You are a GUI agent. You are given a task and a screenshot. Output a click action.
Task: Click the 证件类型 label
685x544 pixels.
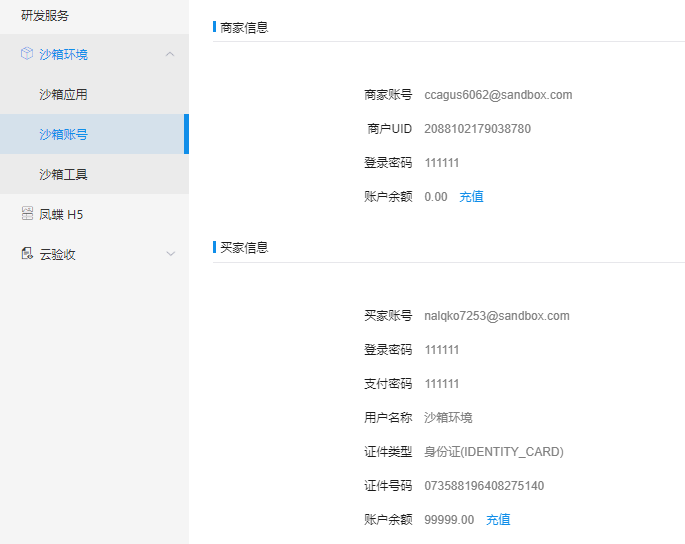point(388,452)
